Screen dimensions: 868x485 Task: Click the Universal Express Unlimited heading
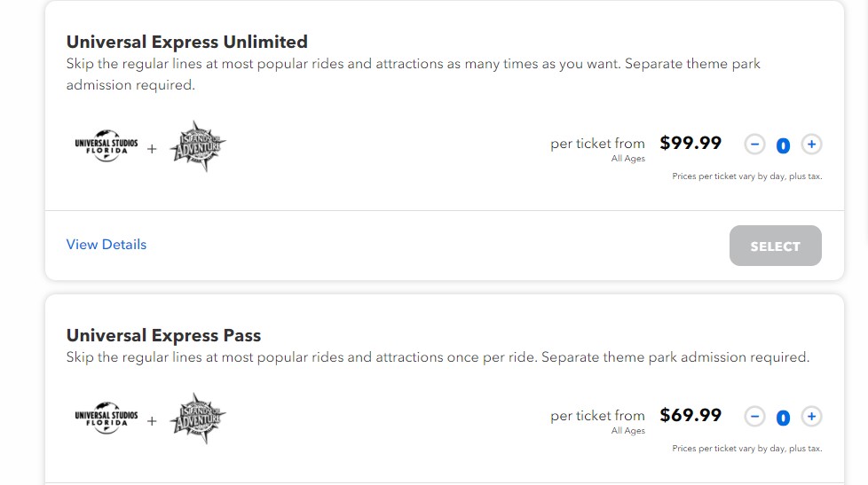(x=187, y=42)
